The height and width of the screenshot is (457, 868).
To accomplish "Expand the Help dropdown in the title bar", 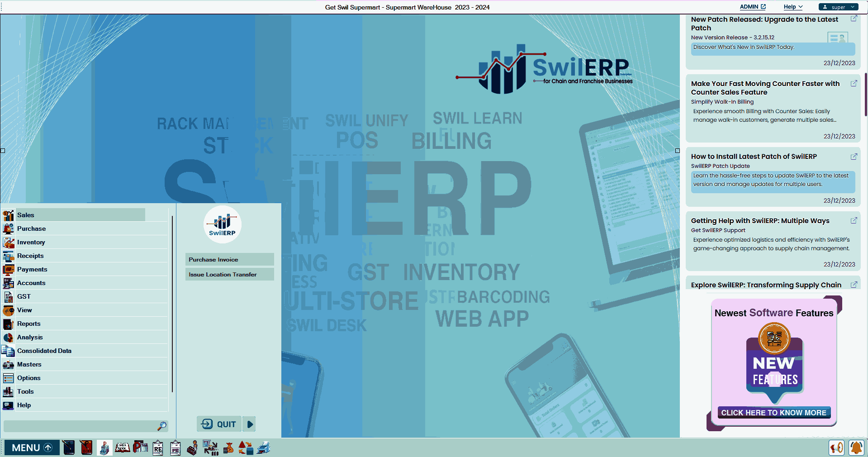I will point(792,7).
